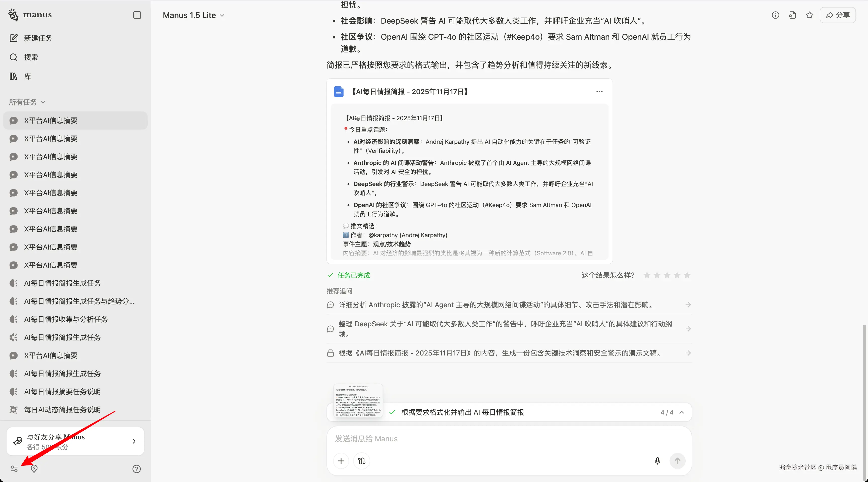Screen dimensions: 868x482
Task: Open the task info icon in the top bar
Action: (775, 15)
